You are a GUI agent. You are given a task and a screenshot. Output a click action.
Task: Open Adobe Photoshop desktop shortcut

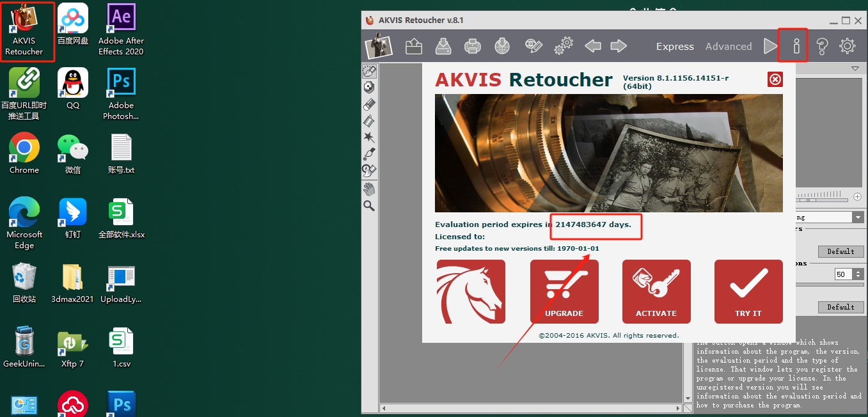coord(121,95)
